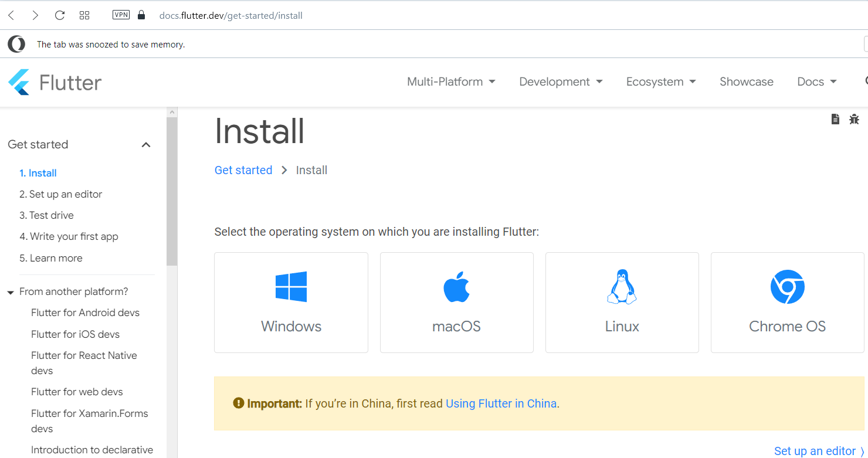Open 2. Set up an editor
The image size is (868, 458).
61,194
